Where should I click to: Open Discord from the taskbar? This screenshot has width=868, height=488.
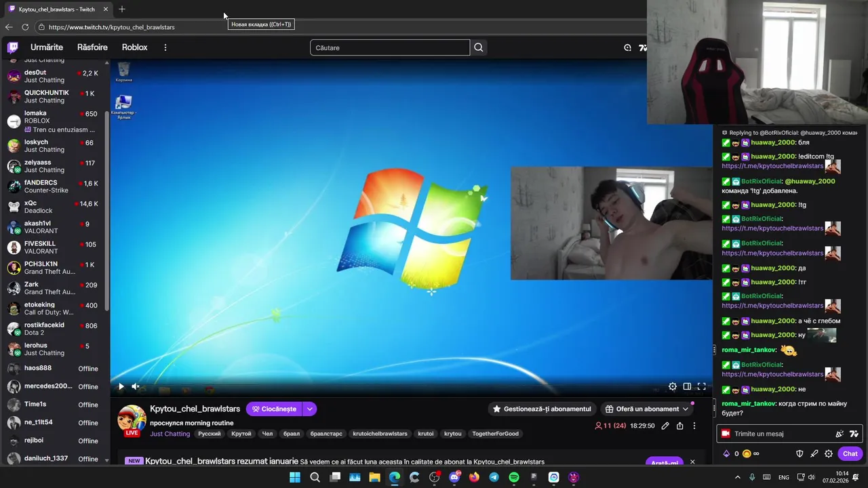[x=454, y=477]
